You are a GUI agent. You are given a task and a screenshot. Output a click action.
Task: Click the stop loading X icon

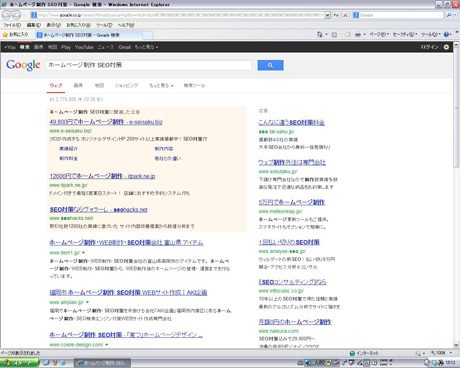[345, 15]
